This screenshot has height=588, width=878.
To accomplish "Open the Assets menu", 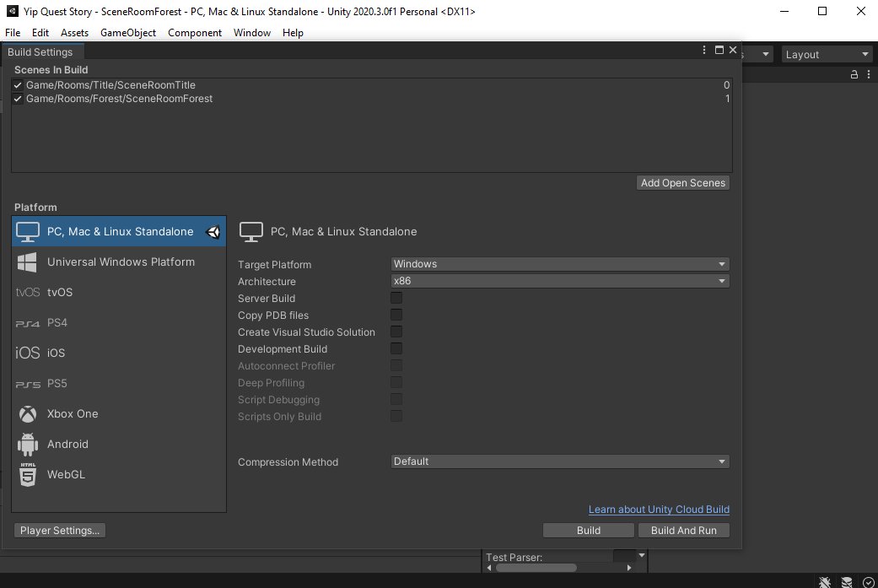I will click(x=74, y=33).
